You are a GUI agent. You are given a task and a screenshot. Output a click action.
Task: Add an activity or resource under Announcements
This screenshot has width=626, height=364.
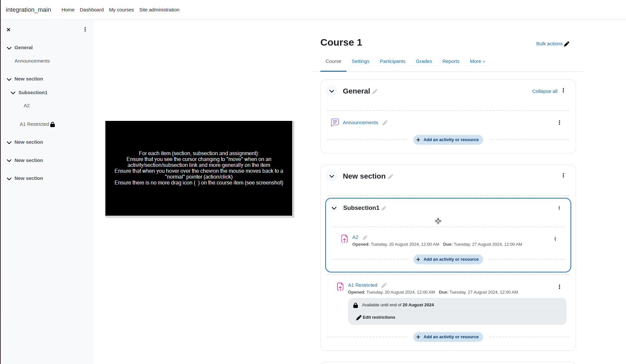(448, 140)
